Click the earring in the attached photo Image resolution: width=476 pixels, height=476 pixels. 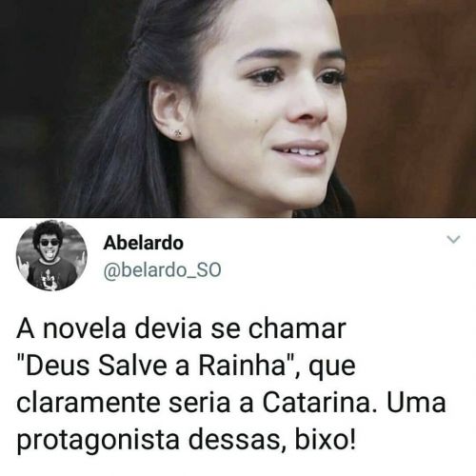[x=178, y=133]
